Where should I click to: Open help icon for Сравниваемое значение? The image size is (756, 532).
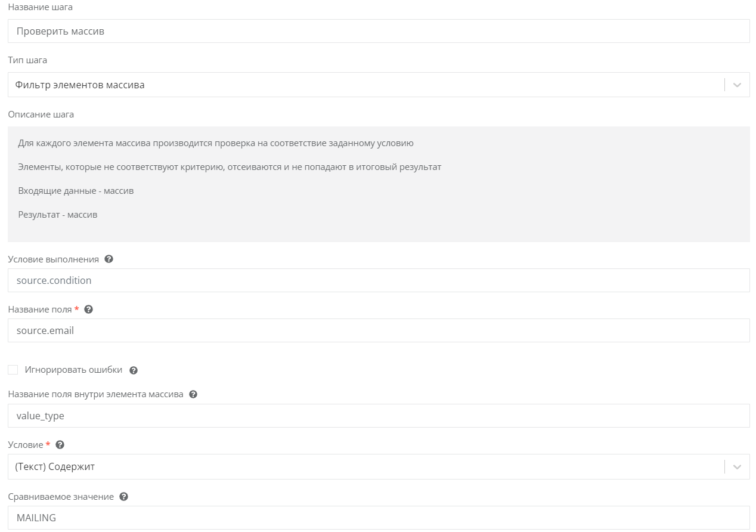coord(124,497)
